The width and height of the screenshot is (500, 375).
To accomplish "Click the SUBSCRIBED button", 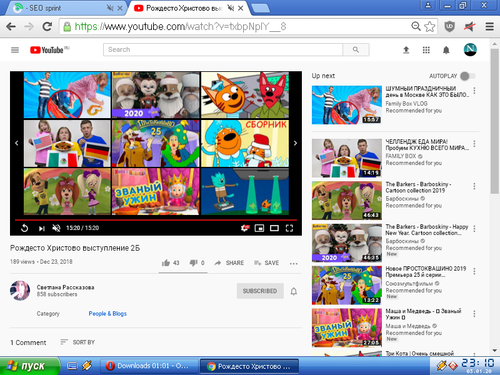I will pyautogui.click(x=260, y=291).
